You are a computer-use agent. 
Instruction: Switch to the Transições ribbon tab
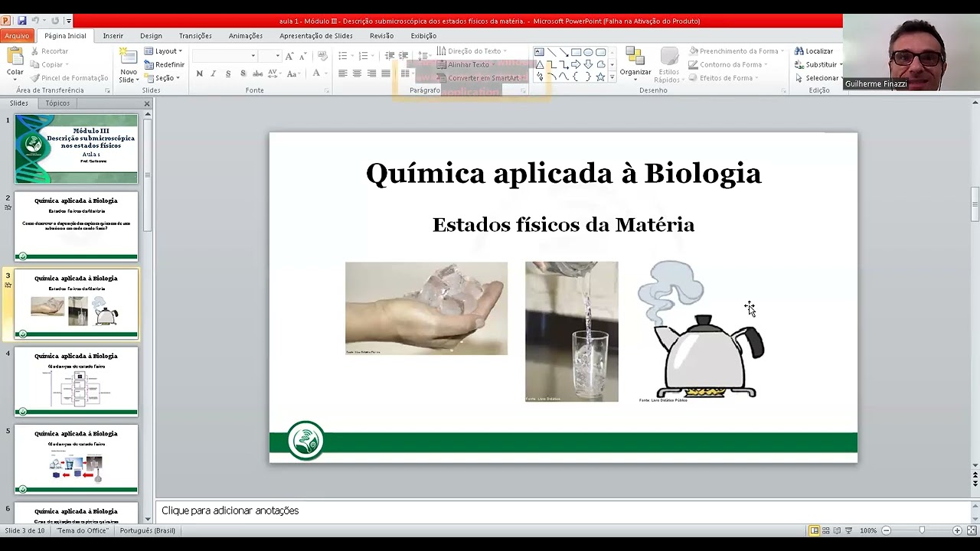point(195,35)
